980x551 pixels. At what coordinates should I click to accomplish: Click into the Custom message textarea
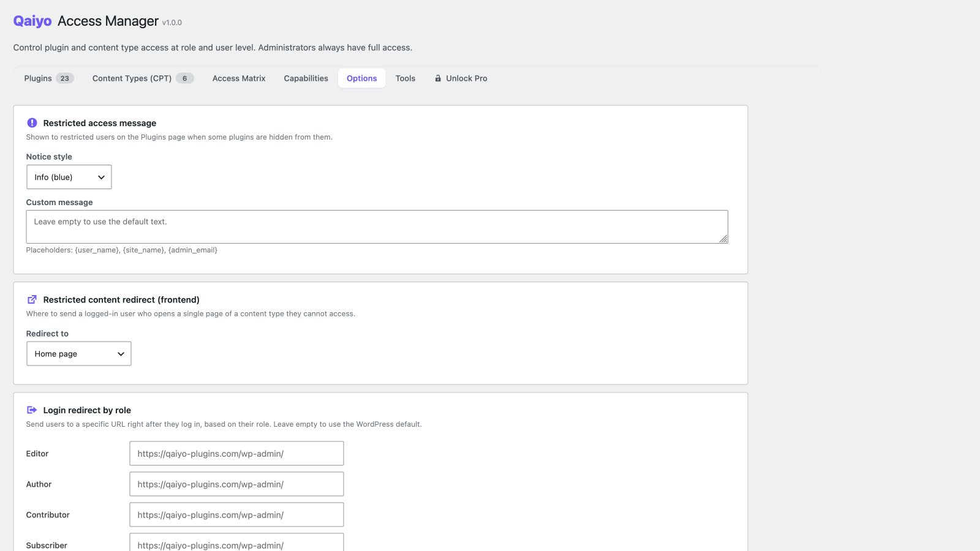377,227
